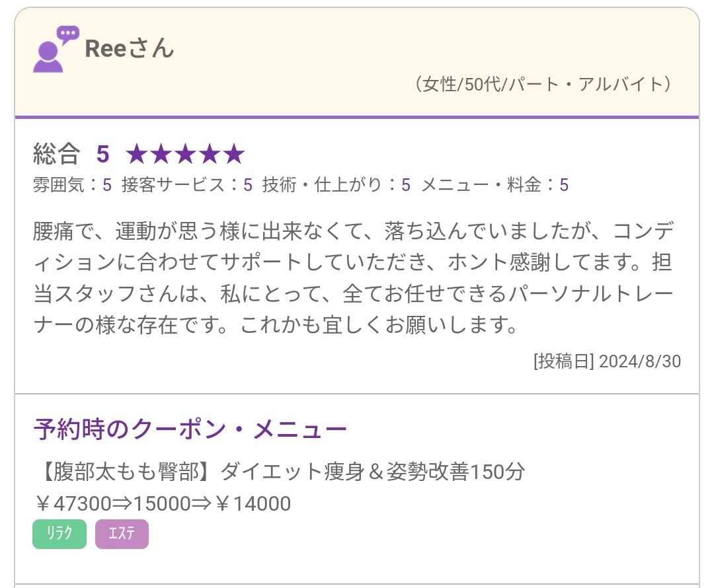Screen dimensions: 714x588
Task: Open reviewer Reeさん's name
Action: [130, 48]
